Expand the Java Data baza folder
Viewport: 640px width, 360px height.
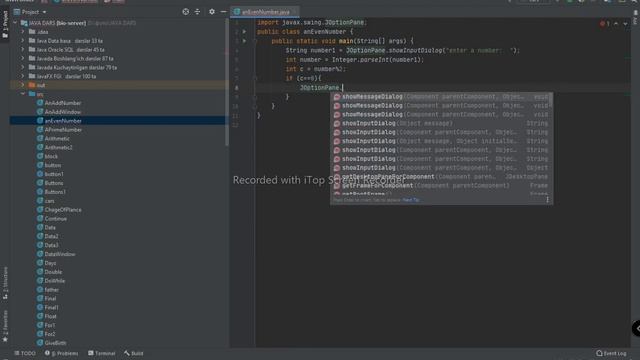pyautogui.click(x=23, y=41)
